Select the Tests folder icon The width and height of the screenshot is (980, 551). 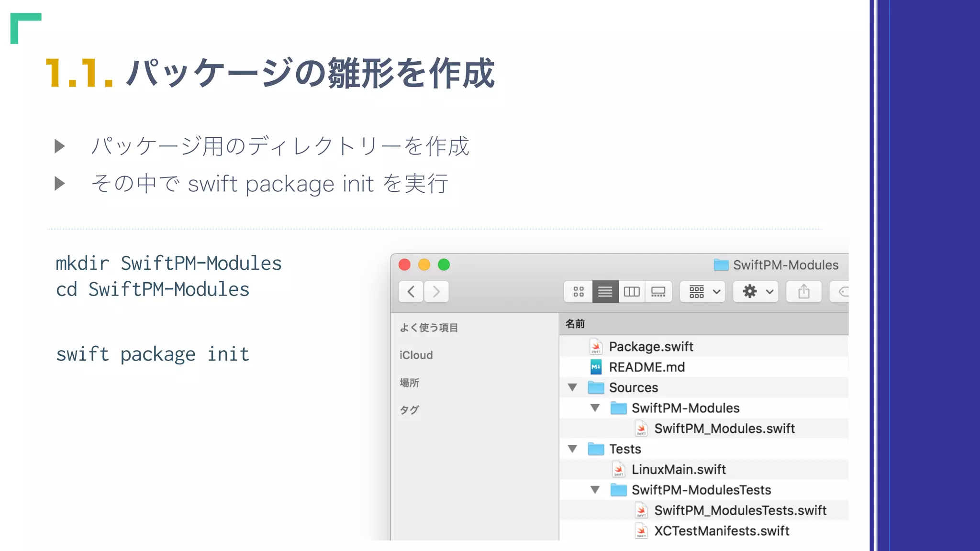coord(596,449)
